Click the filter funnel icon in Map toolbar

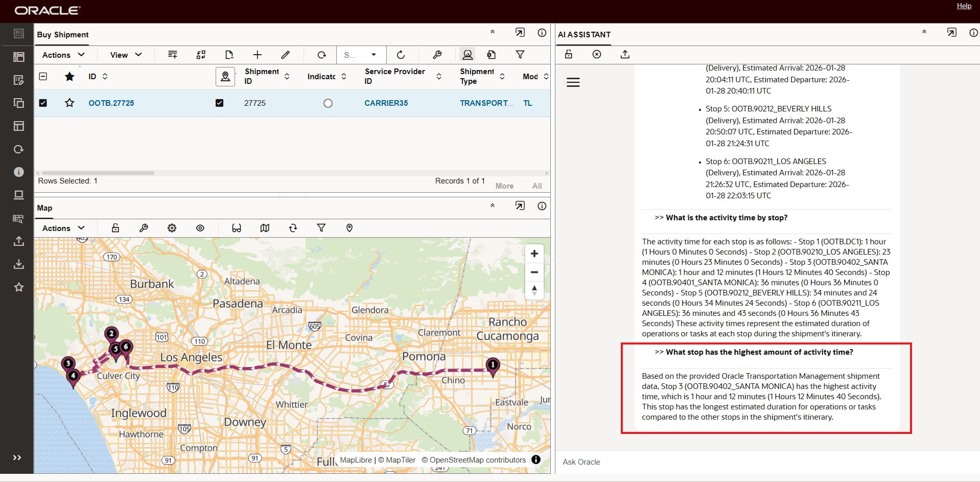point(321,228)
